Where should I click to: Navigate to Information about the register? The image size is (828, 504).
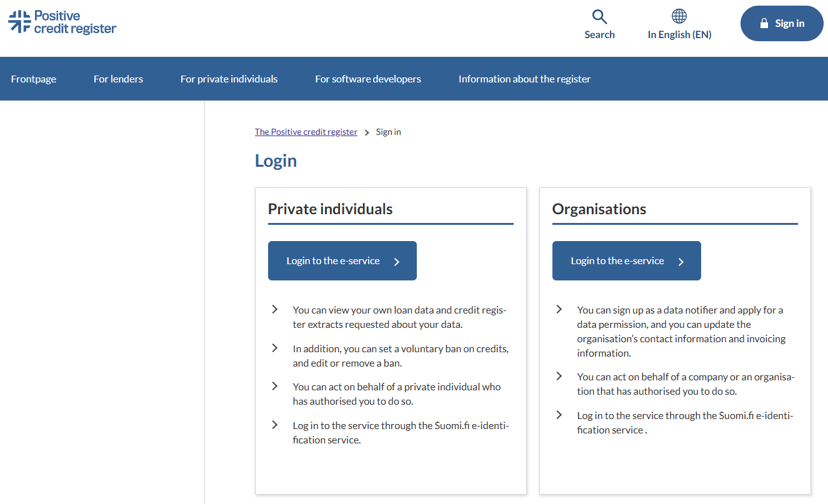[x=524, y=79]
